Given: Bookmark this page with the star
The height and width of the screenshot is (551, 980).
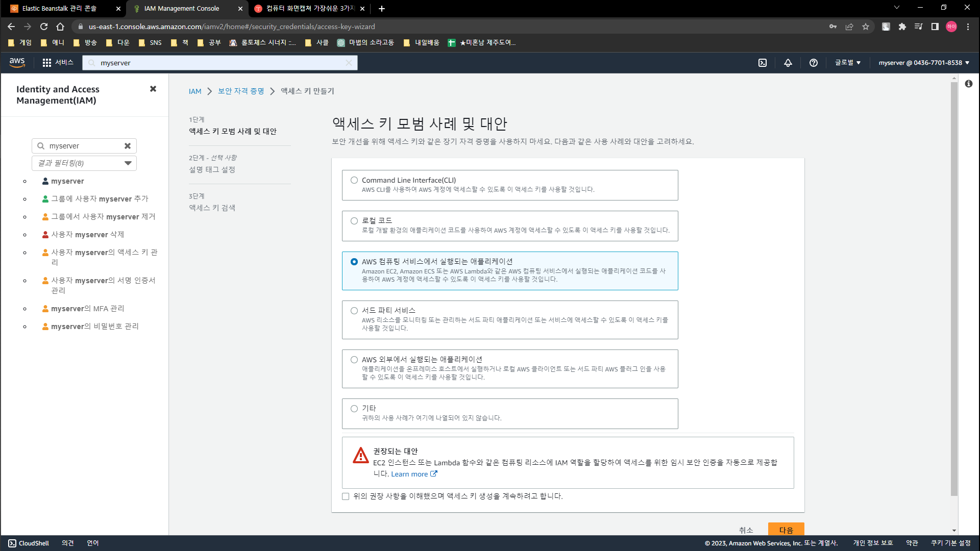Looking at the screenshot, I should [x=866, y=27].
